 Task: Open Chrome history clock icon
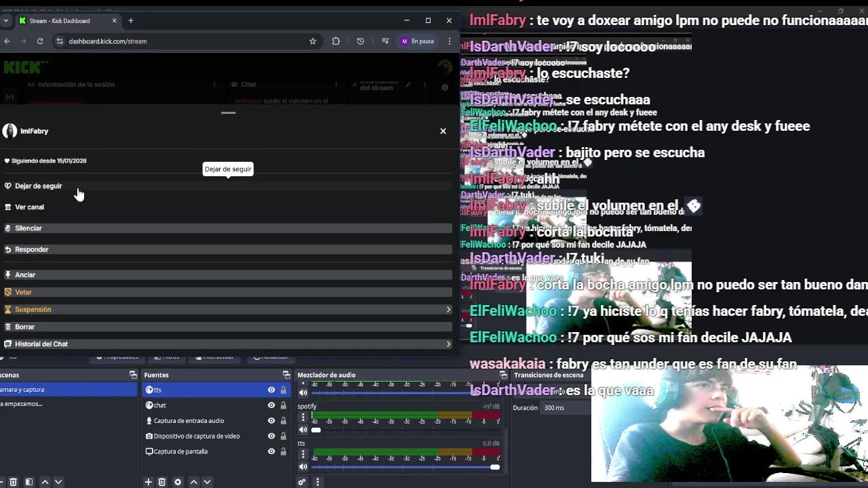pyautogui.click(x=360, y=41)
